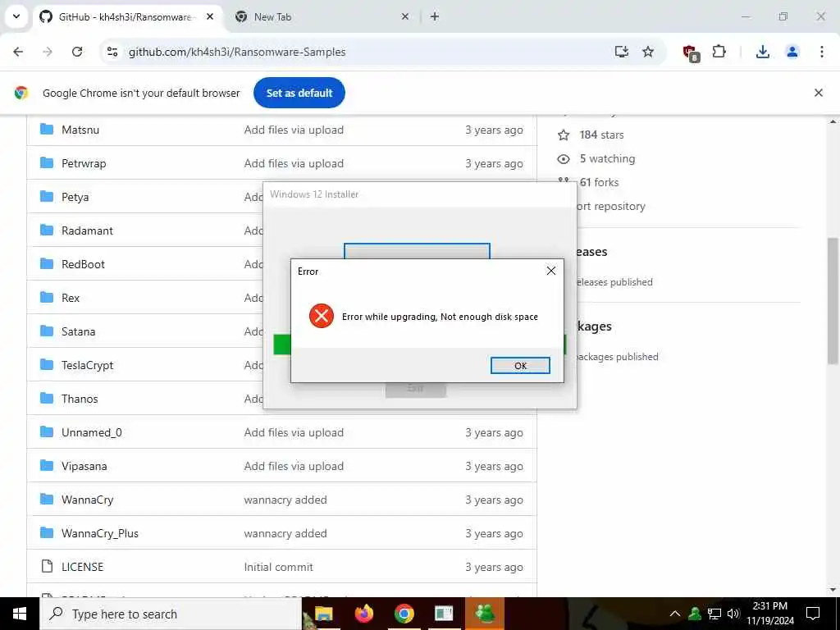Click the volume icon in system tray
This screenshot has width=840, height=630.
pos(733,614)
